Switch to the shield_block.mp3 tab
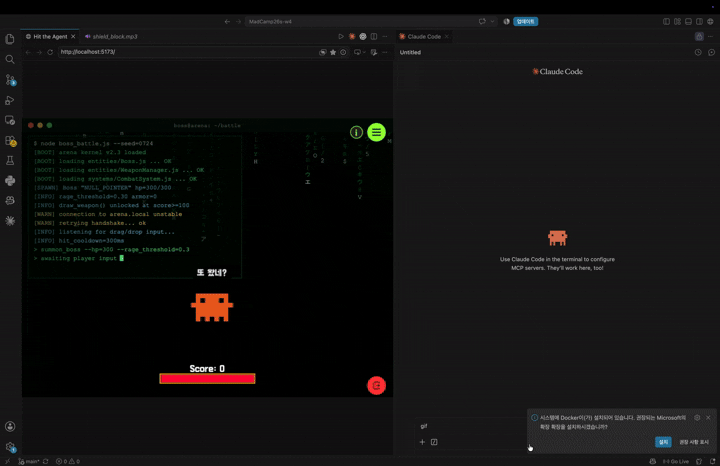The width and height of the screenshot is (720, 466). (x=111, y=36)
